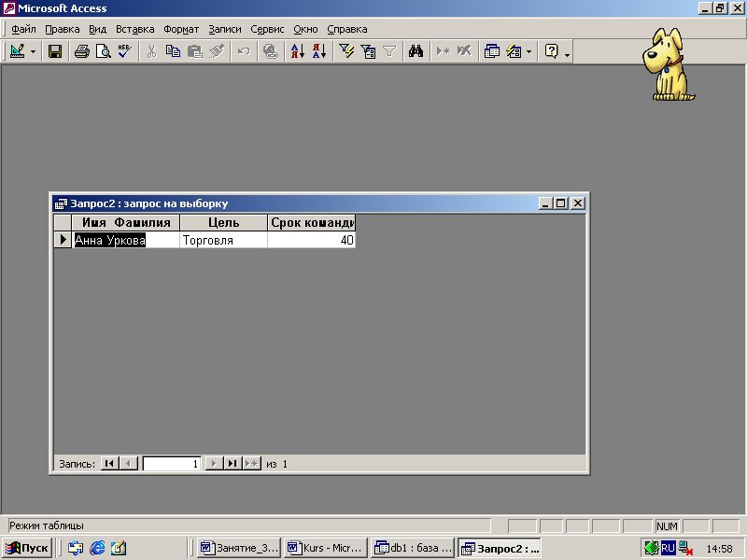Screen dimensions: 747x560
Task: Go to previous record button
Action: click(129, 463)
